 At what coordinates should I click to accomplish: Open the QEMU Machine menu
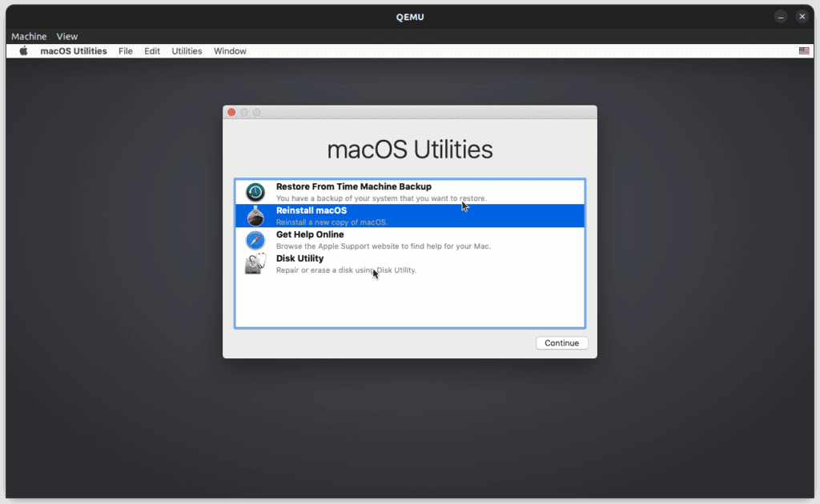point(29,36)
